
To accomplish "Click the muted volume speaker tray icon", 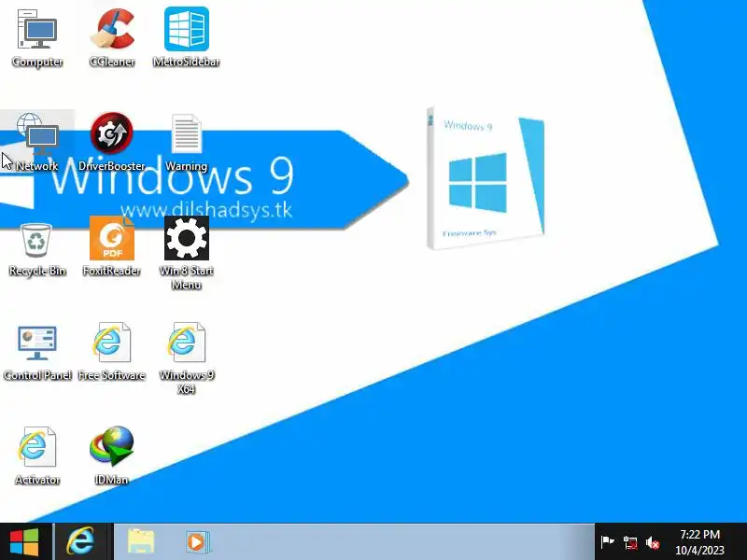I will [x=653, y=542].
